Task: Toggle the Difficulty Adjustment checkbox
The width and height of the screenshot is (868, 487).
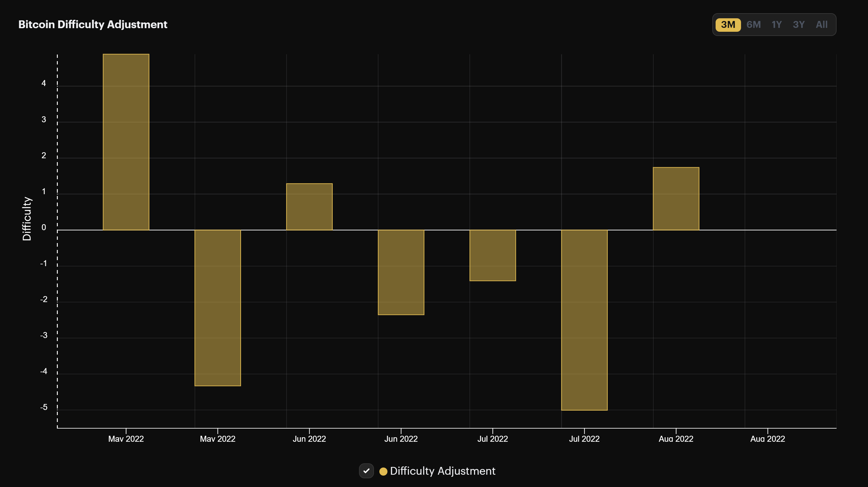Action: (x=366, y=471)
